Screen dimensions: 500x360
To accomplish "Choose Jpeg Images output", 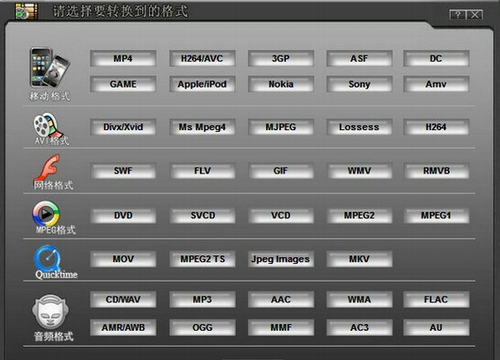I will tap(281, 259).
